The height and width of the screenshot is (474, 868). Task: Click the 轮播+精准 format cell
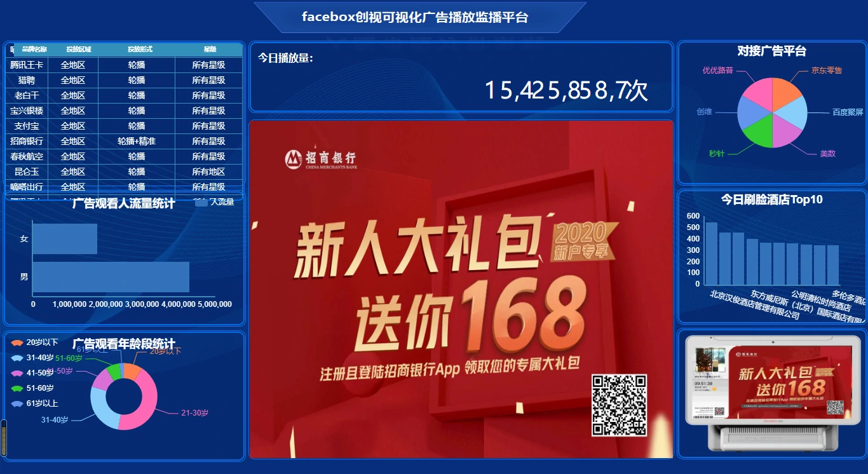tap(137, 141)
